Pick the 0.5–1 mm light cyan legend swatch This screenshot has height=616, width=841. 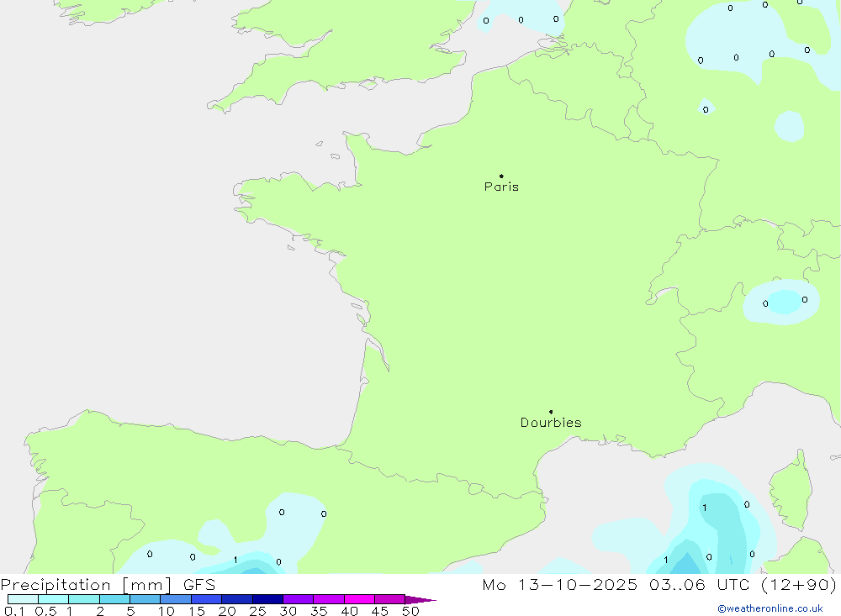pyautogui.click(x=54, y=599)
